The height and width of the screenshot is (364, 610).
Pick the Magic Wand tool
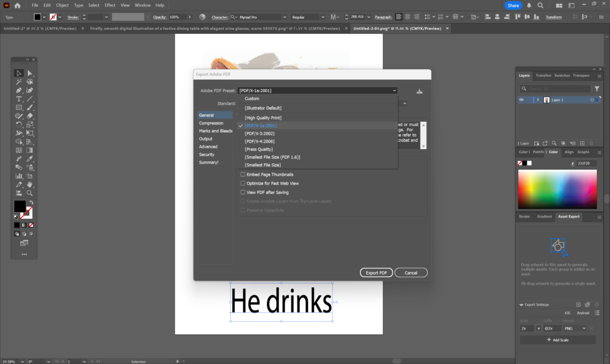(x=18, y=82)
